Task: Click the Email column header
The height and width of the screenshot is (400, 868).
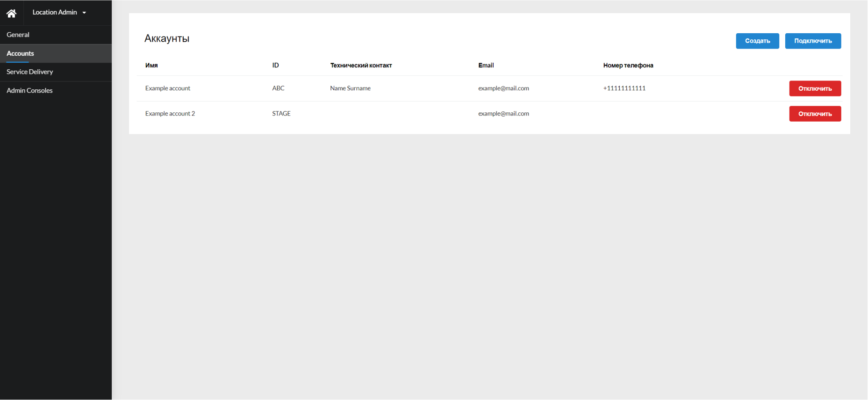Action: [x=486, y=65]
